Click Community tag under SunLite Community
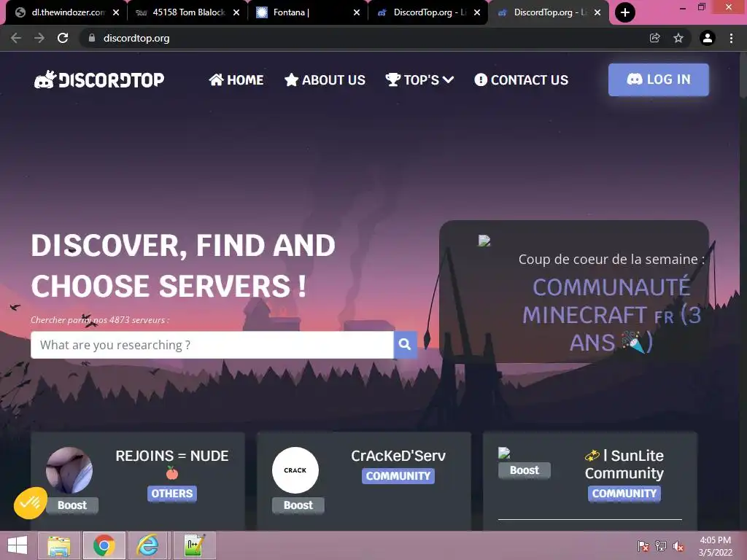This screenshot has height=560, width=747. [624, 494]
